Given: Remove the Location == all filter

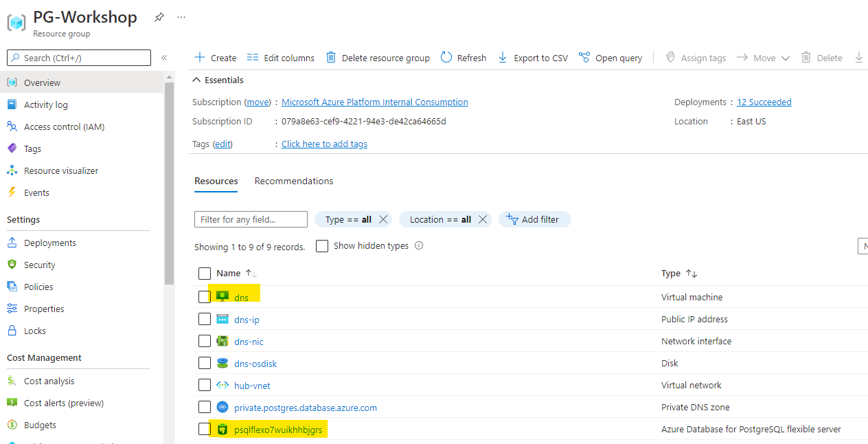Looking at the screenshot, I should [x=483, y=219].
